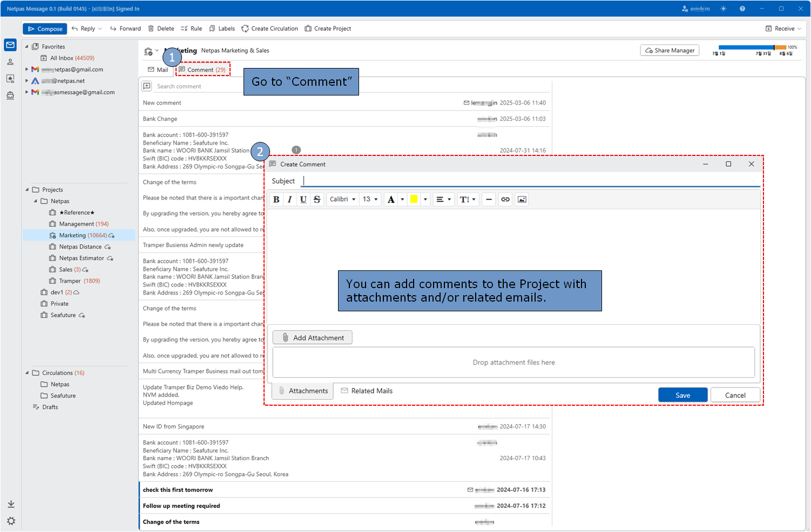The image size is (811, 532).
Task: Toggle Italic formatting
Action: [290, 199]
